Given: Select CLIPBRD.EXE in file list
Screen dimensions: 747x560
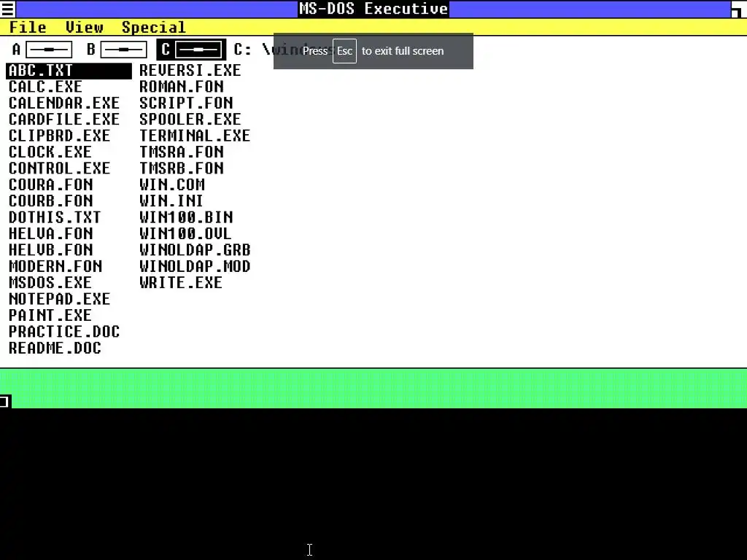Looking at the screenshot, I should click(60, 135).
